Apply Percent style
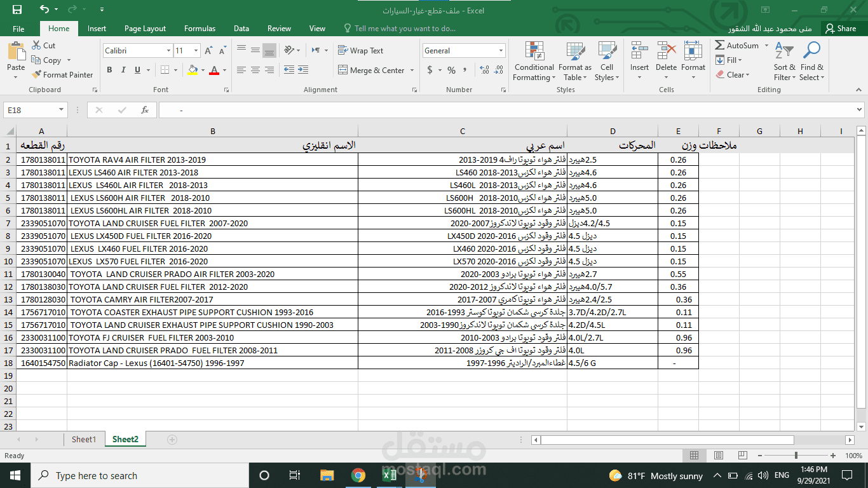Screen dimensions: 868x488 pyautogui.click(x=451, y=70)
